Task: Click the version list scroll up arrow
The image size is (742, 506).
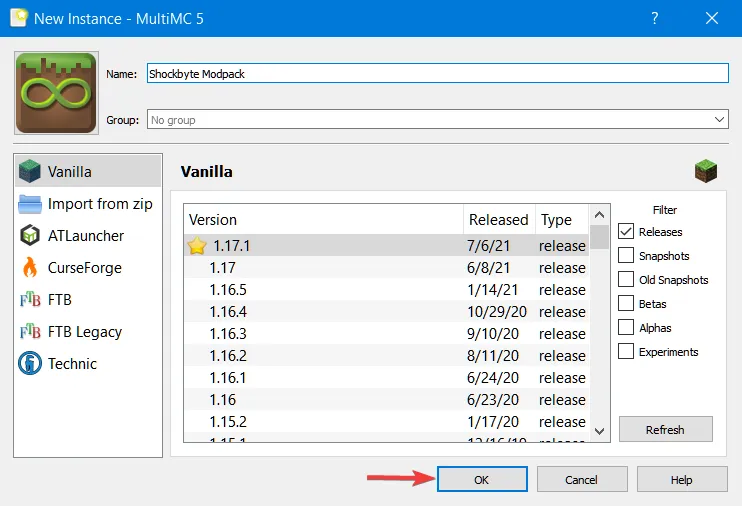Action: point(599,215)
